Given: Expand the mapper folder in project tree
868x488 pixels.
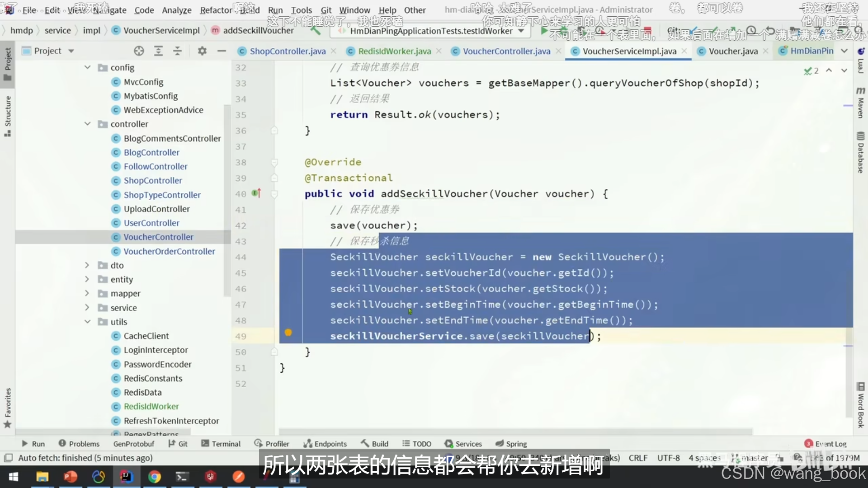Looking at the screenshot, I should [87, 293].
